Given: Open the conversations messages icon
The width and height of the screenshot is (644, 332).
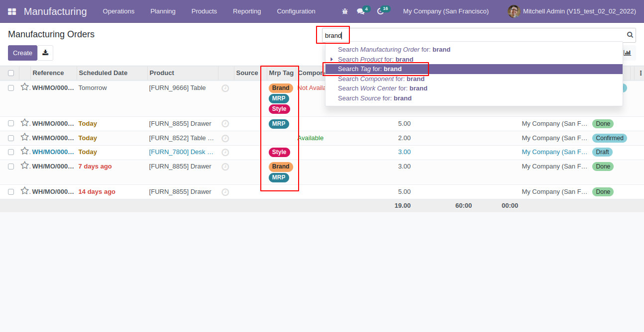Looking at the screenshot, I should 360,11.
